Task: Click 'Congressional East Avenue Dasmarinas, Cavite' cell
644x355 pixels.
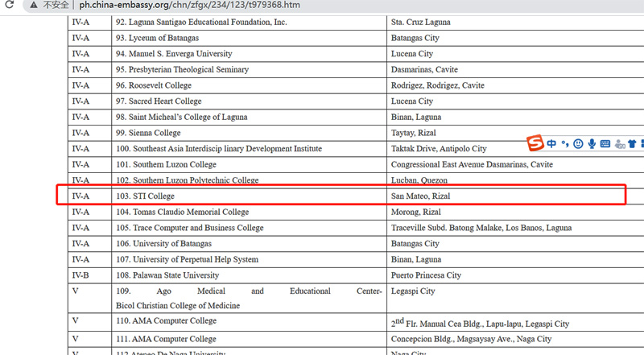Action: tap(472, 164)
